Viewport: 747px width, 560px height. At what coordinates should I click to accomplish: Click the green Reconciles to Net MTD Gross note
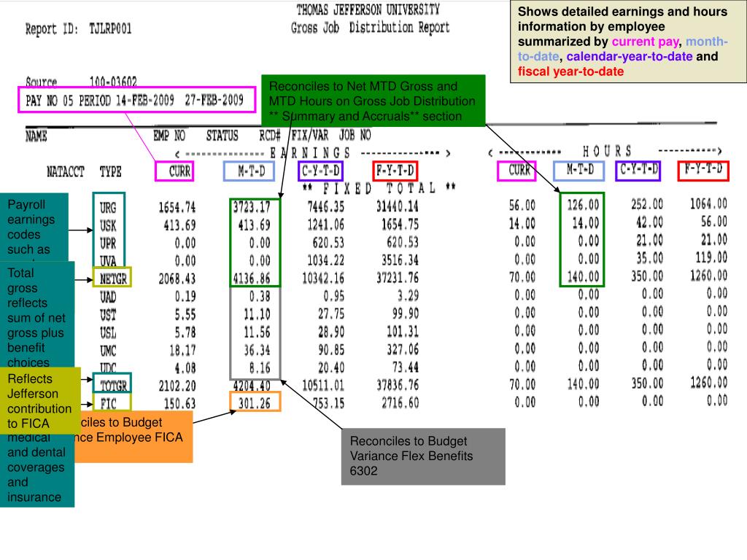373,101
